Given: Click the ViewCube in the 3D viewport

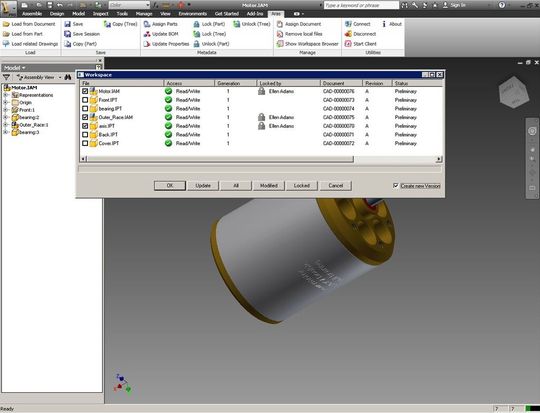Looking at the screenshot, I should tap(514, 92).
